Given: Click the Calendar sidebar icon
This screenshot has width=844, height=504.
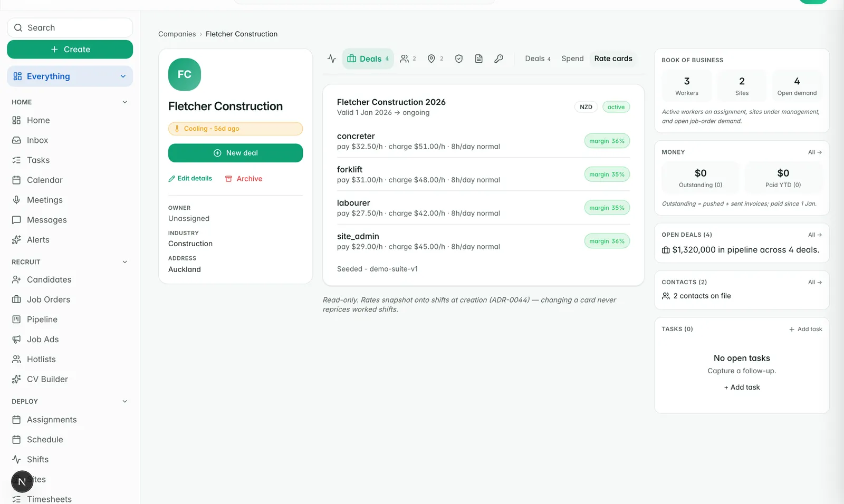Looking at the screenshot, I should (16, 180).
